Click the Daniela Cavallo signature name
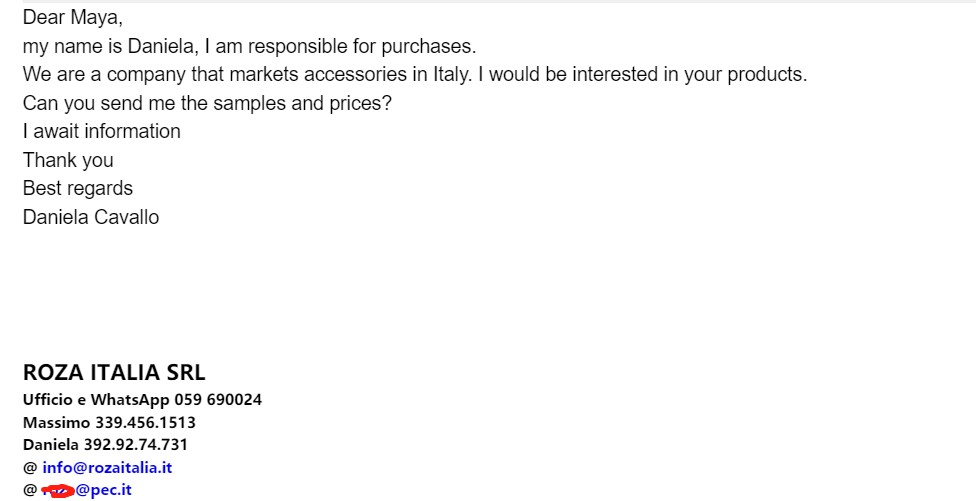 (x=91, y=217)
